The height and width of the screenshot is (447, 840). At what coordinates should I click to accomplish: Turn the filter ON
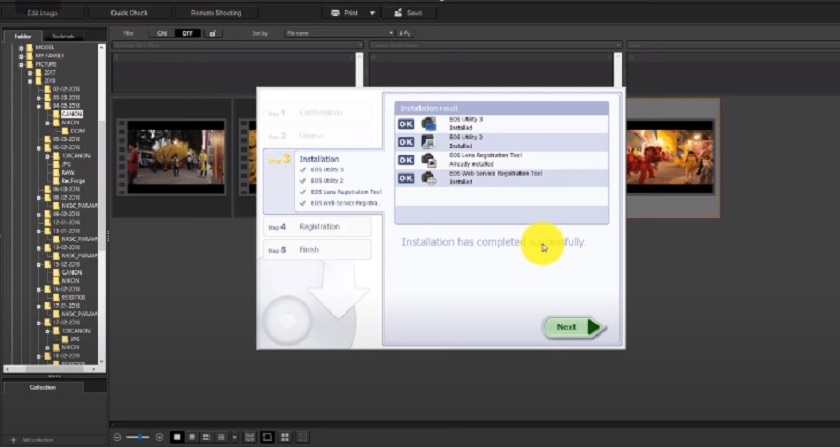click(x=162, y=33)
